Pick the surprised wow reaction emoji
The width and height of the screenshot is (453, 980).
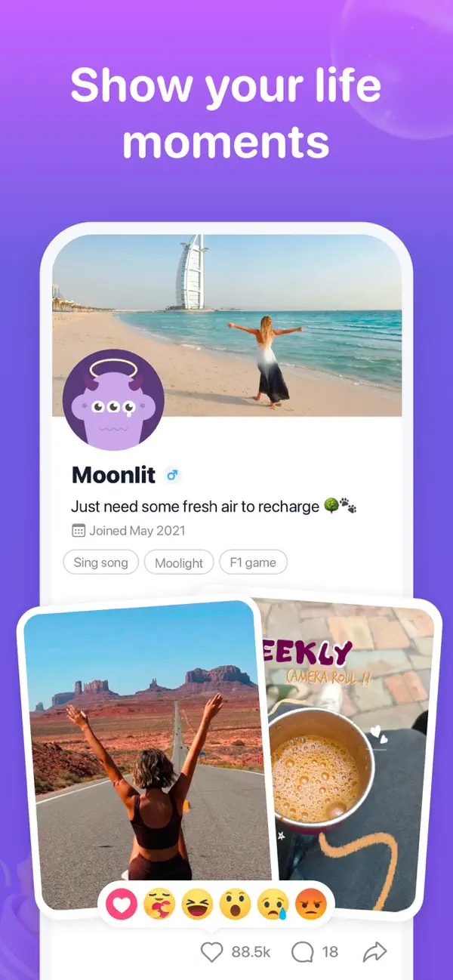(235, 904)
